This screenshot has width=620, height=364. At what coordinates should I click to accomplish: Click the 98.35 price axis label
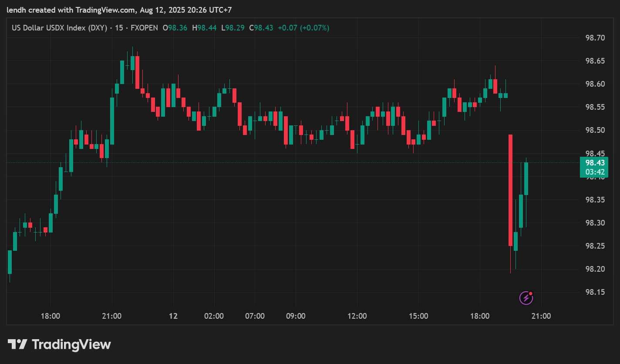coord(595,200)
